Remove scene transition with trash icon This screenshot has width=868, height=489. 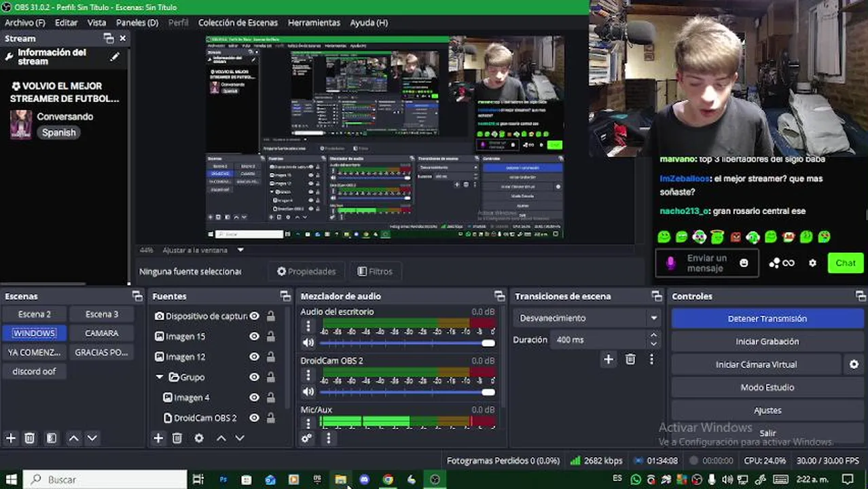click(x=630, y=359)
